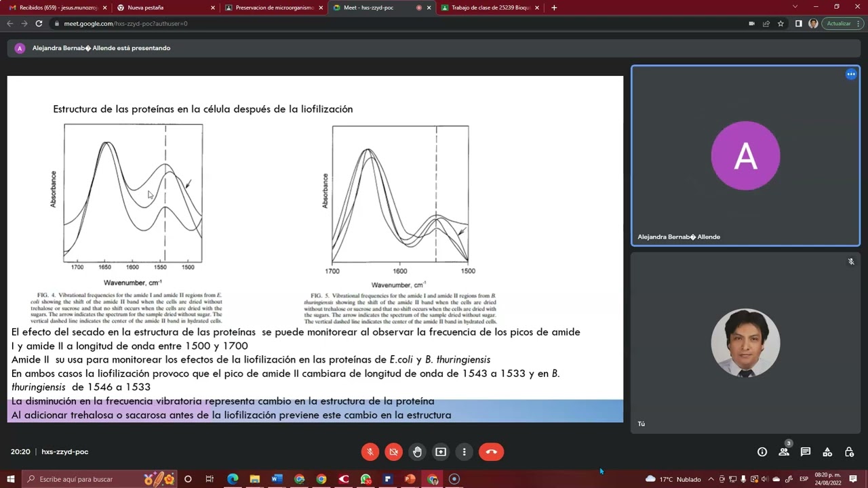Leave the call with red hang-up button
This screenshot has width=868, height=488.
pyautogui.click(x=492, y=451)
